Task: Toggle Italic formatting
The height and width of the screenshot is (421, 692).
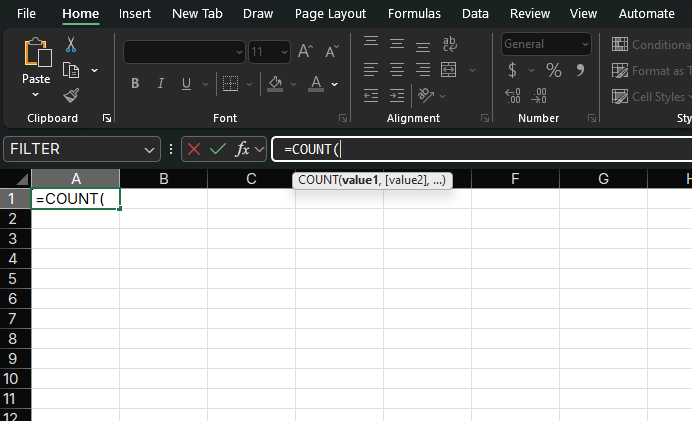Action: tap(161, 83)
